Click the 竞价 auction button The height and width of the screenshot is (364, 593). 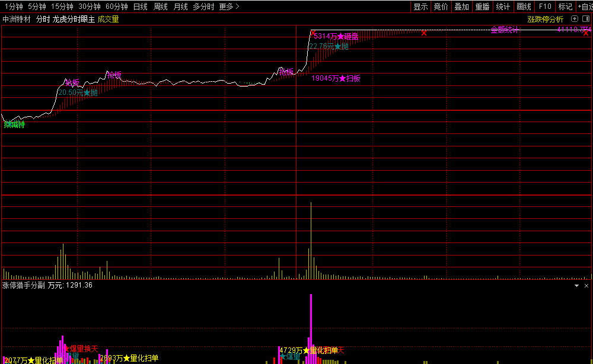click(x=441, y=7)
